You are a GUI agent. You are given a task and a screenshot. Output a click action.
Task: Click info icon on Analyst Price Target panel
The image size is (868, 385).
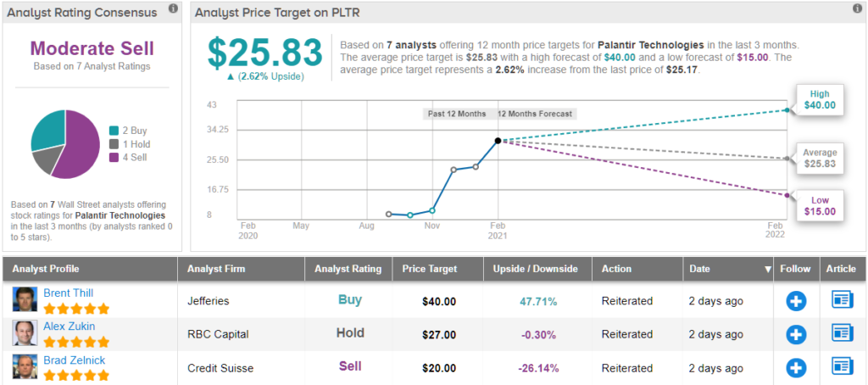click(x=856, y=9)
